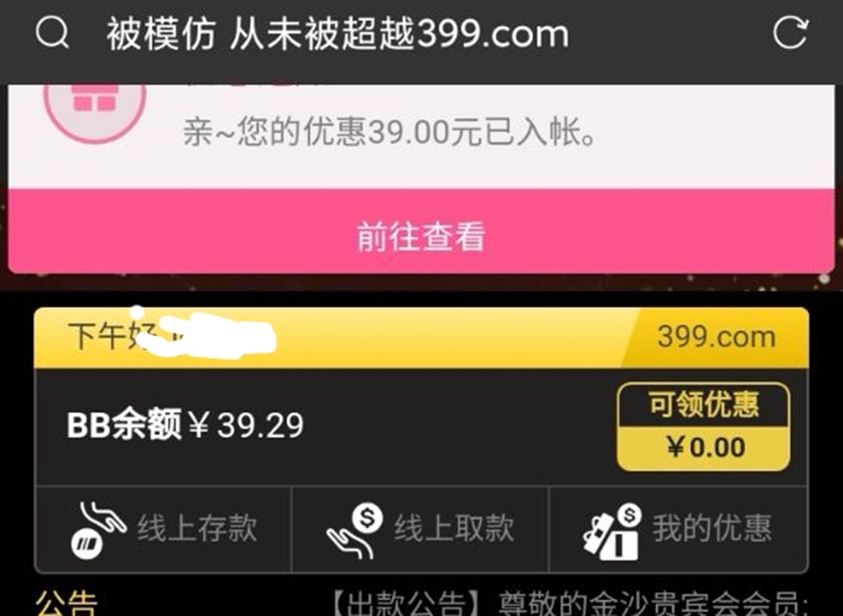
Task: Tap the 可领优惠 header label
Action: tap(704, 404)
